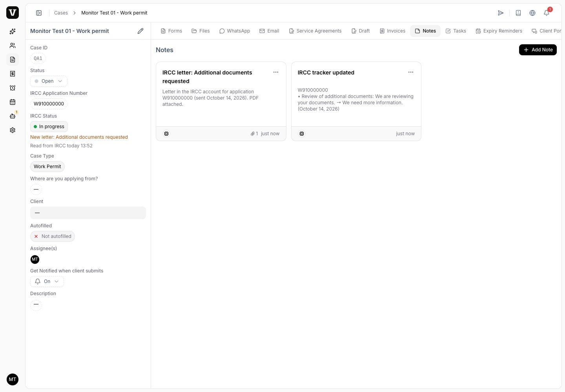Viewport: 565px width, 392px height.
Task: Open options menu for IRCC letter note
Action: 276,72
